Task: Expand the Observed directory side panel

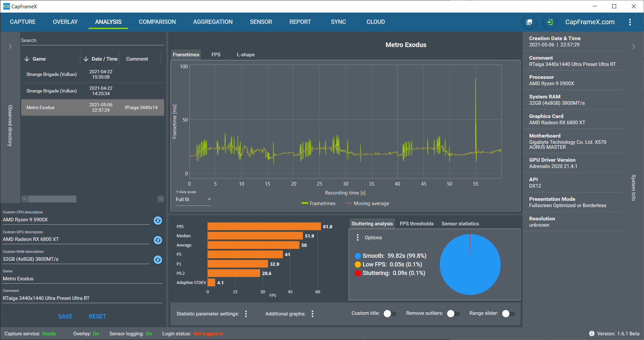Action: [10, 47]
